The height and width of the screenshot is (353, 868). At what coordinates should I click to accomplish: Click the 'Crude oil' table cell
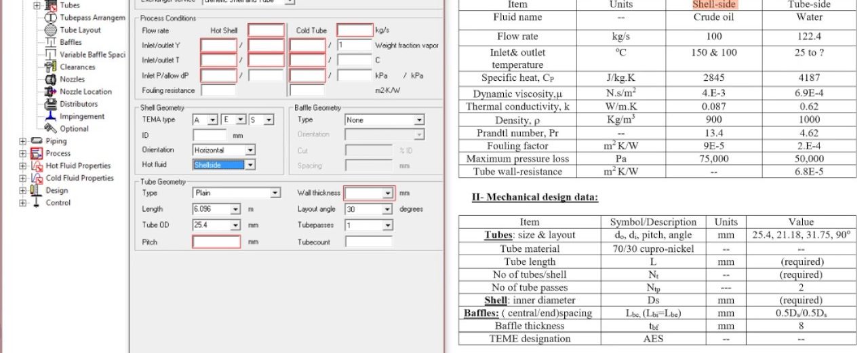pyautogui.click(x=714, y=18)
